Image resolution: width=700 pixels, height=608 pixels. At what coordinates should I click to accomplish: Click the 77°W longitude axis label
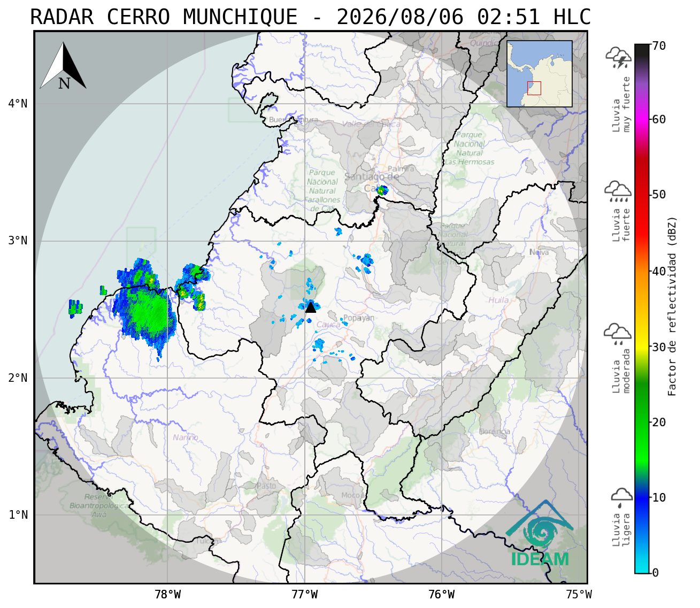click(305, 595)
